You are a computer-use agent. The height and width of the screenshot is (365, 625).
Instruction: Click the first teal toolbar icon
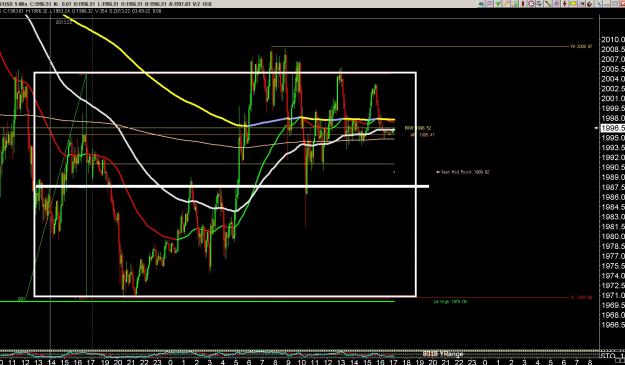[x=481, y=4]
